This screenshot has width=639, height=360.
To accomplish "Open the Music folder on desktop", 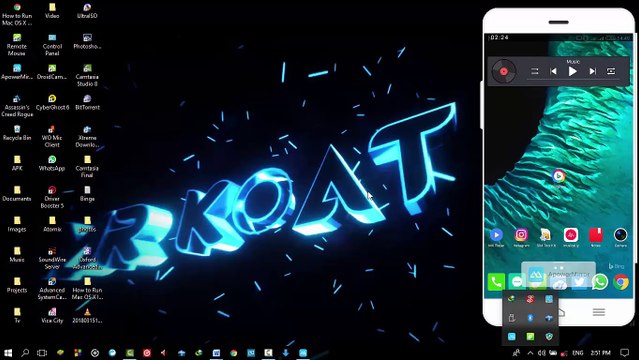I will [x=17, y=254].
